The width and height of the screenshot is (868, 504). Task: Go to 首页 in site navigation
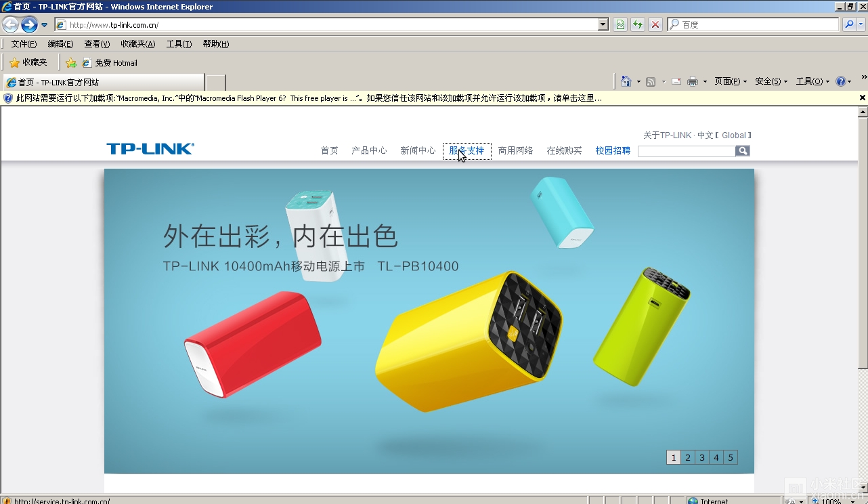(329, 150)
